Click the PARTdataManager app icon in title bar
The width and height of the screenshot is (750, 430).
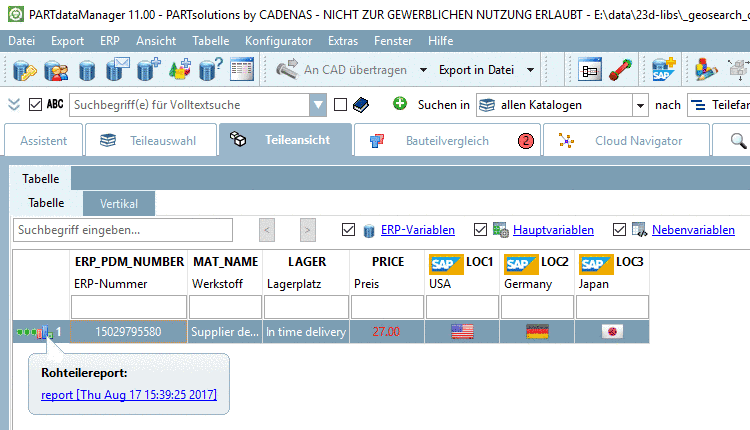click(16, 14)
